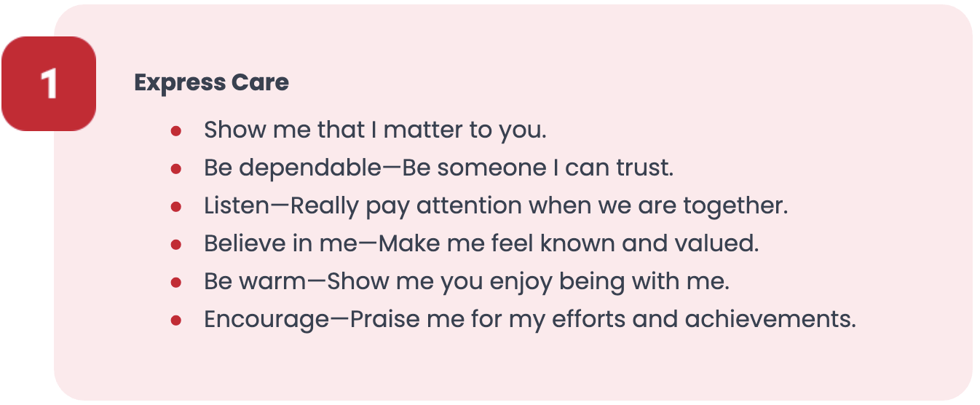Click the line Show me that I matter to you

pyautogui.click(x=375, y=130)
